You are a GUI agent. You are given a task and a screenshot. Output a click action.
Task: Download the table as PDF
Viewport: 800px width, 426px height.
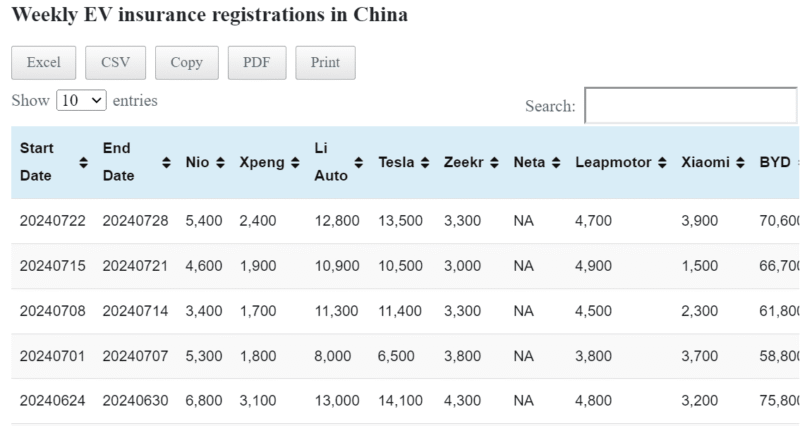point(256,62)
